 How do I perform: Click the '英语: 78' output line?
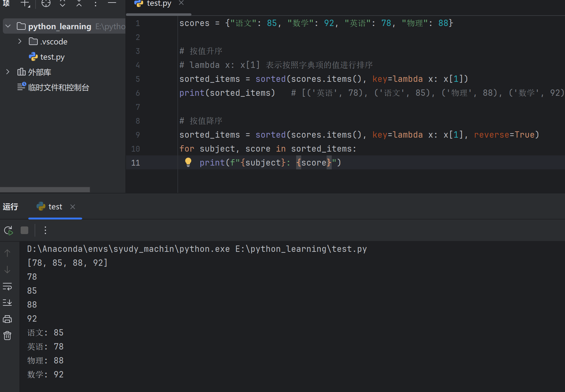pos(45,347)
